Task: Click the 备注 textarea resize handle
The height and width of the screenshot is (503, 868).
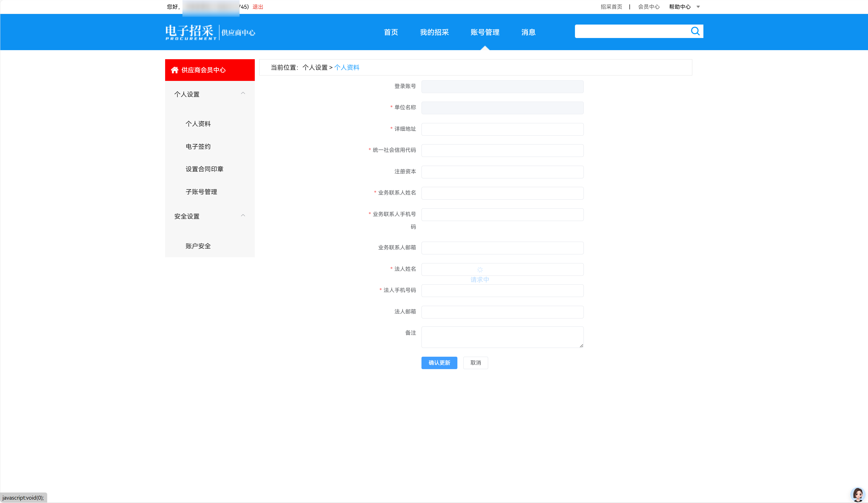Action: point(581,346)
